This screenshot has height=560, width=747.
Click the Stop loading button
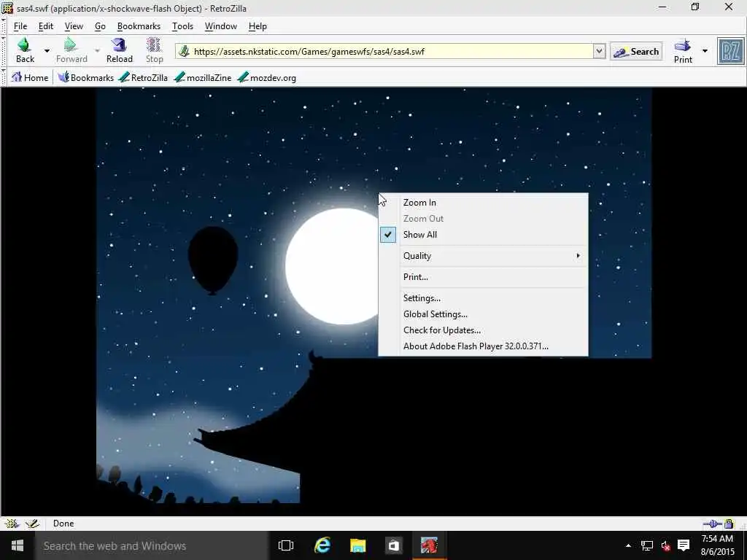(x=154, y=50)
